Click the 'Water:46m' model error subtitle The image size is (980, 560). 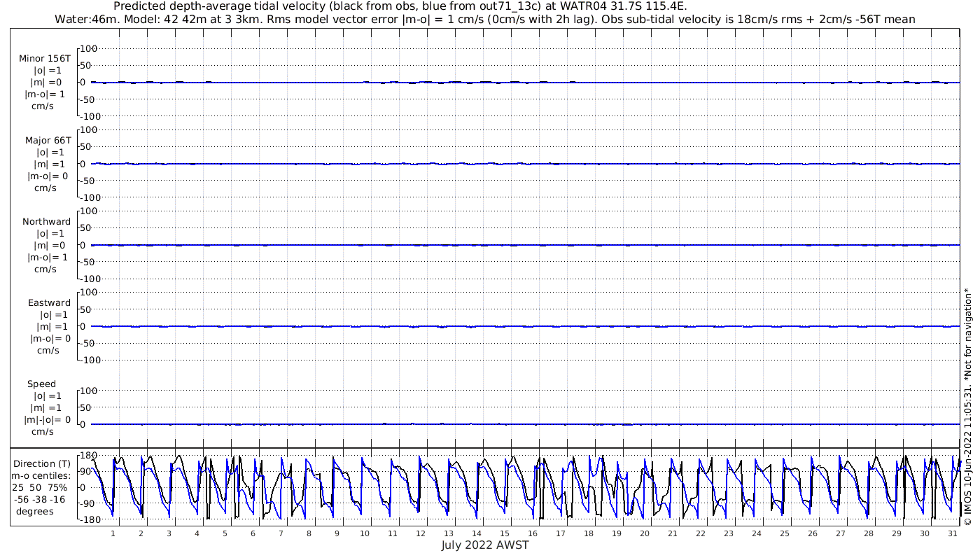point(484,20)
